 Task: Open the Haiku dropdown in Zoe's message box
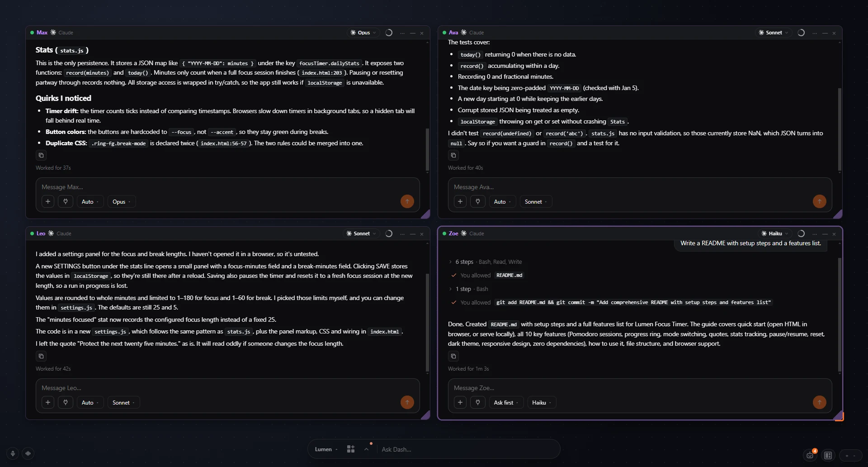(x=542, y=403)
